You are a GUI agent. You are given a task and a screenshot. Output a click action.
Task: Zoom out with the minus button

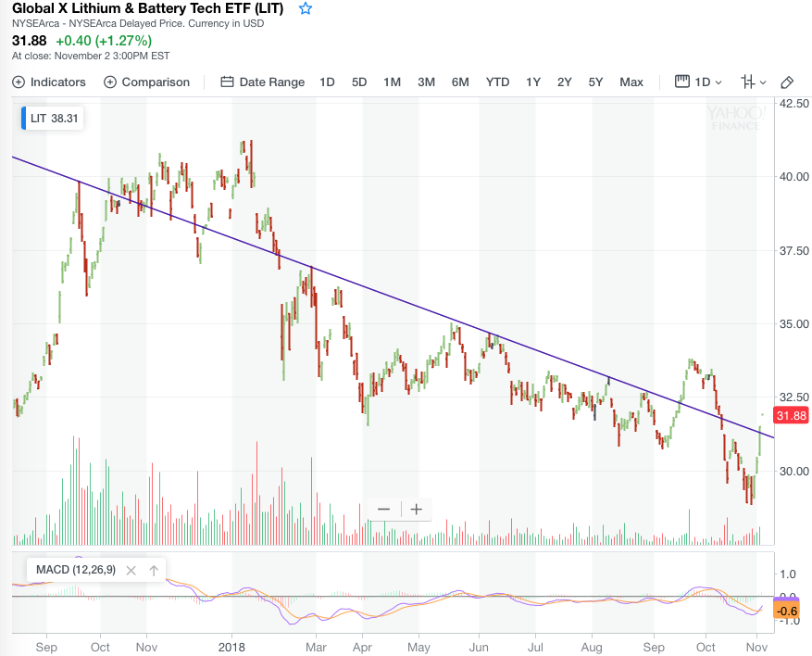coord(383,510)
